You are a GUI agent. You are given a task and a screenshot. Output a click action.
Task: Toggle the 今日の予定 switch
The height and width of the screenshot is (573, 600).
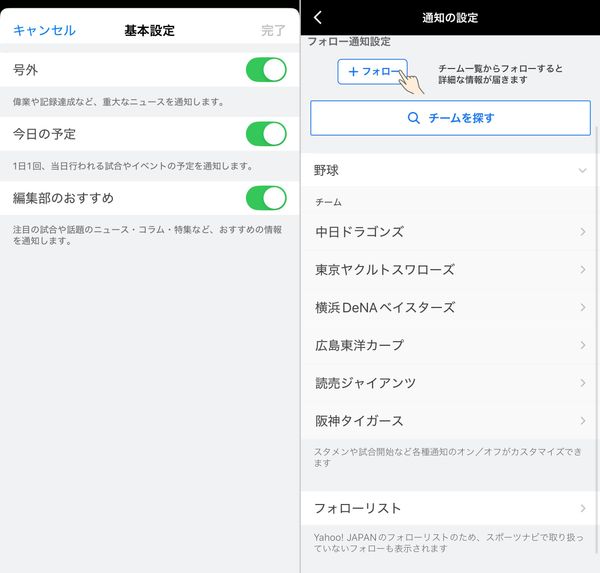pyautogui.click(x=266, y=134)
